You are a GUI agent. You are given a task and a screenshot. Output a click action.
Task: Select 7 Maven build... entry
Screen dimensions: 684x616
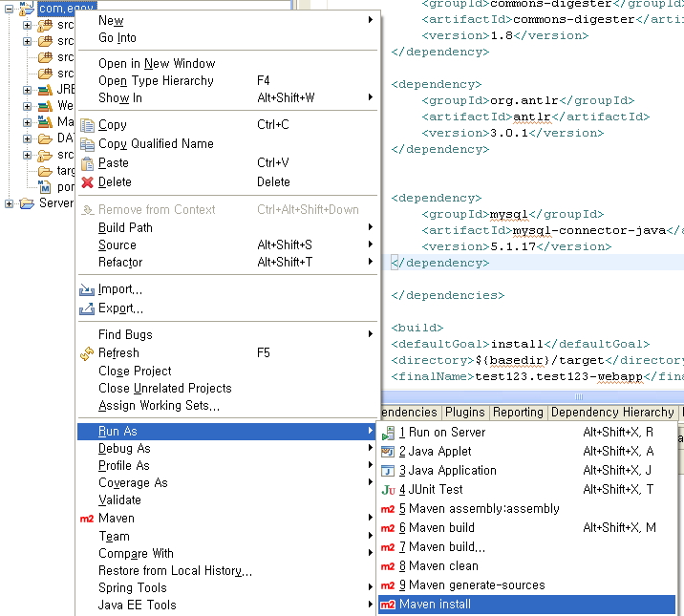(527, 547)
